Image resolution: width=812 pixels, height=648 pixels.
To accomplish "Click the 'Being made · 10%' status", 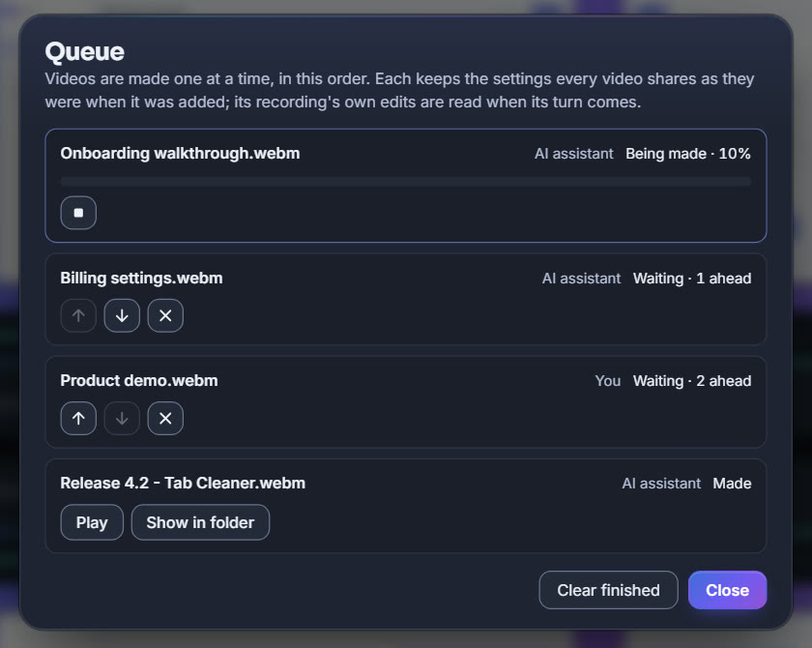I will pyautogui.click(x=687, y=154).
